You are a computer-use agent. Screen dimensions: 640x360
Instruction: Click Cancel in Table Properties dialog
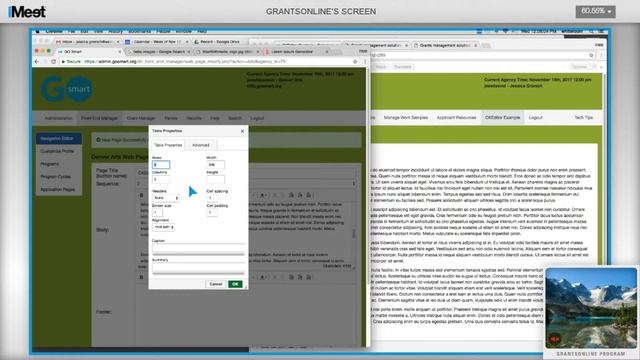pyautogui.click(x=216, y=284)
